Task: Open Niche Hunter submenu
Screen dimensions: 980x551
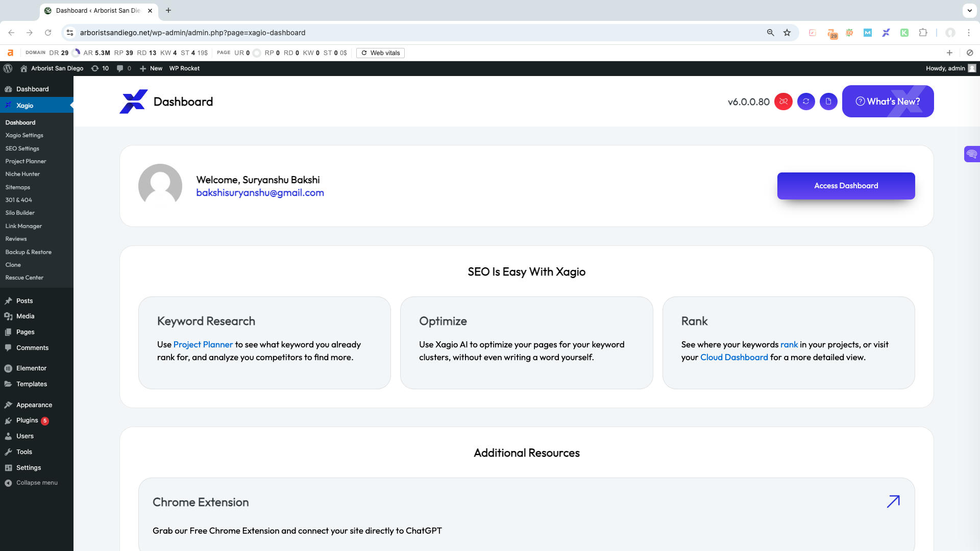Action: point(23,174)
